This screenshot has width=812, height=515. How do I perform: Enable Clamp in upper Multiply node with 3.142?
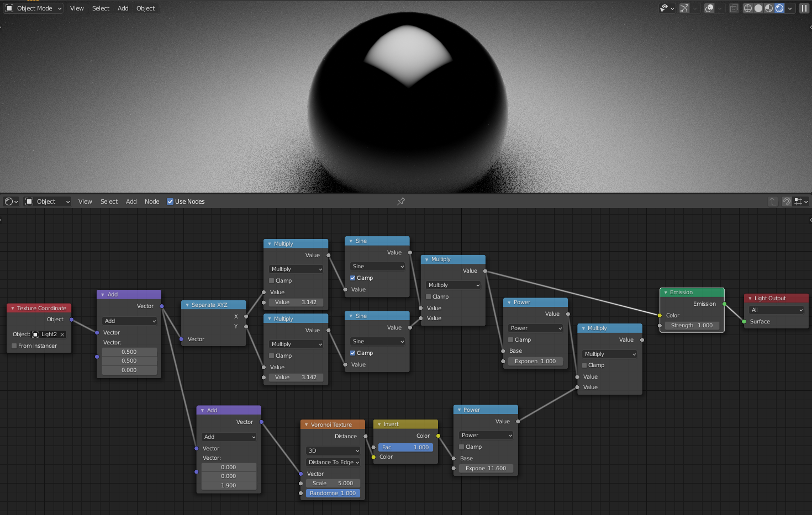[272, 281]
